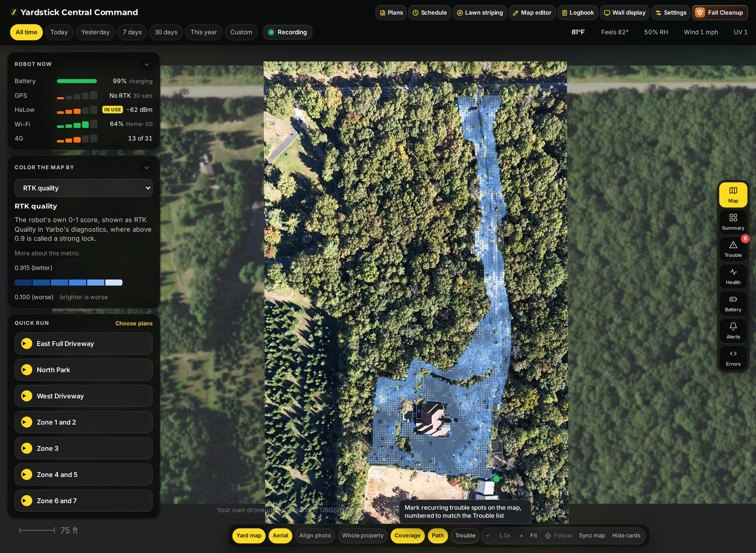Open the Errors code icon

(x=733, y=358)
